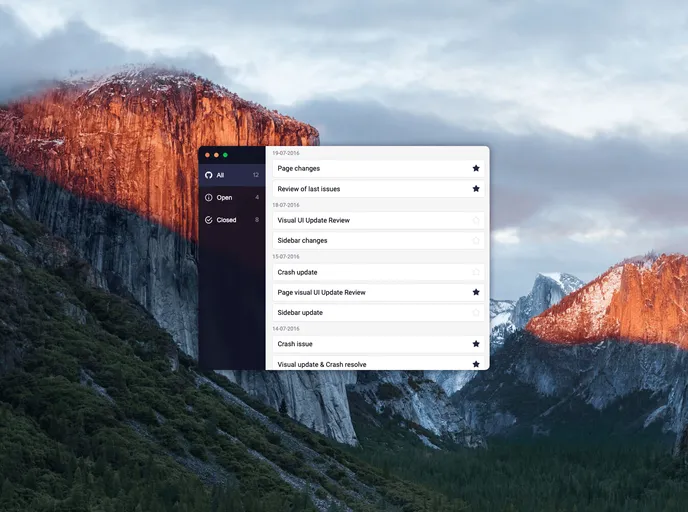Maximize the window using the green button

[x=225, y=155]
